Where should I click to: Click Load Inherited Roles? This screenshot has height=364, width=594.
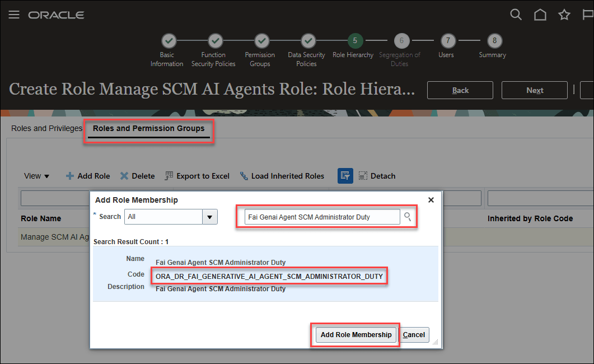(x=282, y=175)
